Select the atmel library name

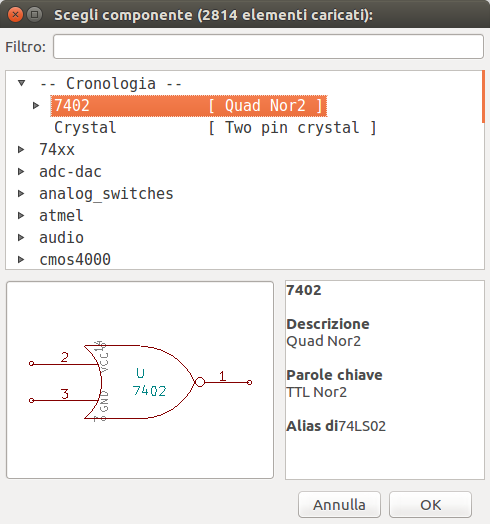pyautogui.click(x=61, y=216)
